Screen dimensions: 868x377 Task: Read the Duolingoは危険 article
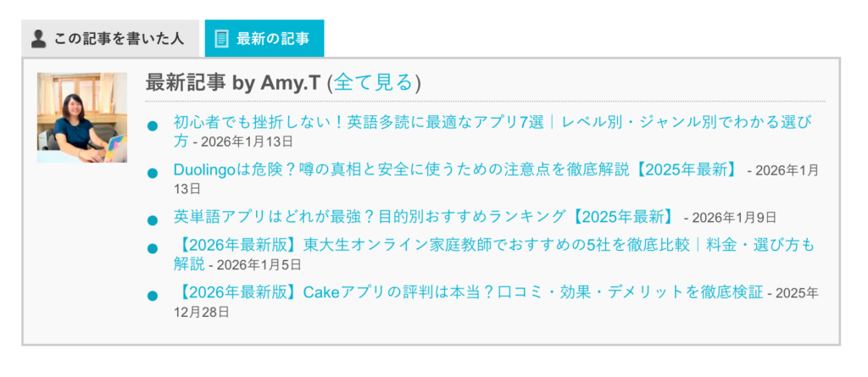pyautogui.click(x=455, y=169)
